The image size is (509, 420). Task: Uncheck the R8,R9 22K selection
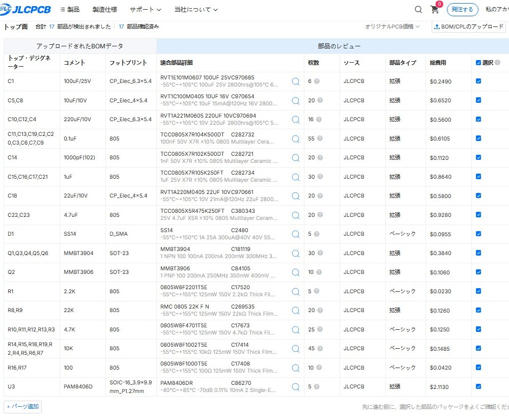[x=478, y=311]
